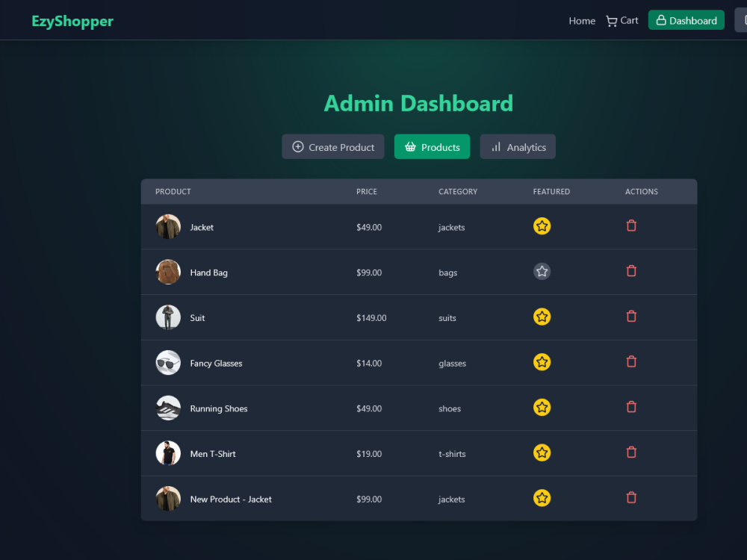This screenshot has height=560, width=747.
Task: Click the $14.00 price cell
Action: [x=369, y=364]
